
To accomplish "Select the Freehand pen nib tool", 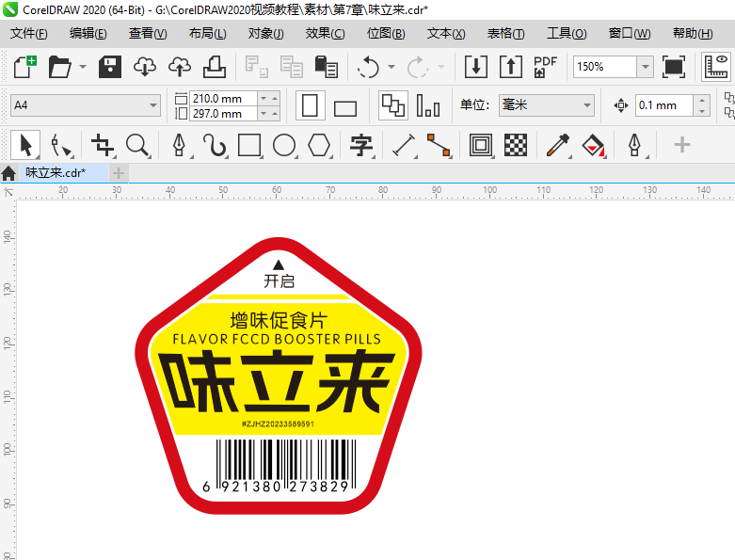I will tap(179, 145).
